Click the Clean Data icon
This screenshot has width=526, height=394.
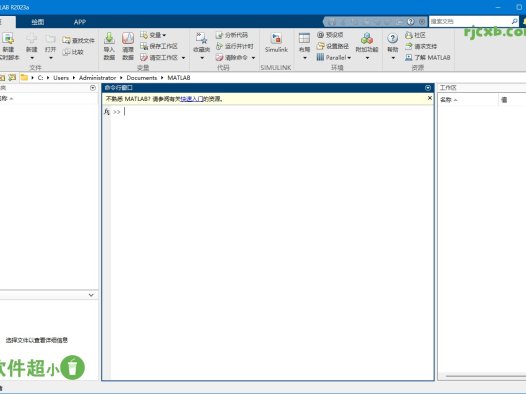coord(128,38)
